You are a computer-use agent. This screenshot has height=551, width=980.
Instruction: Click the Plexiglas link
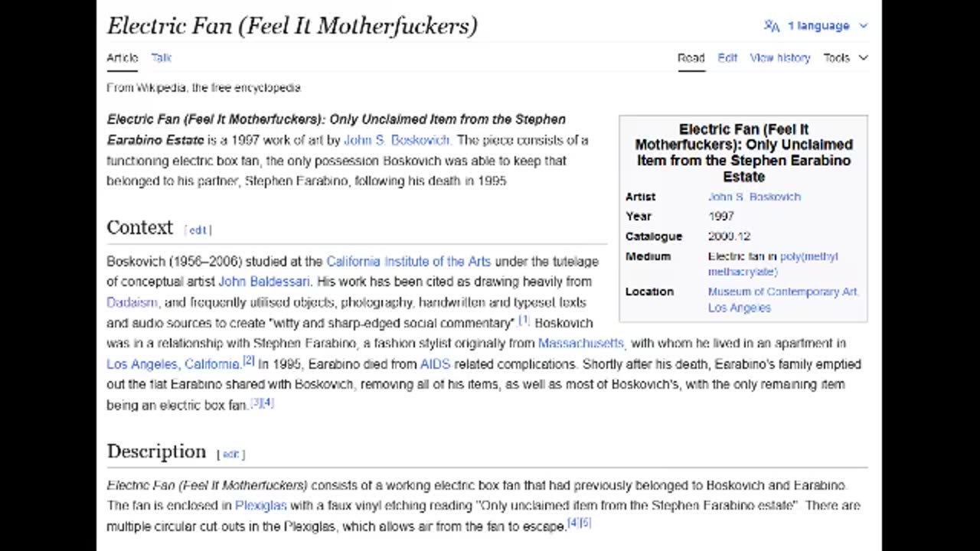click(x=261, y=506)
